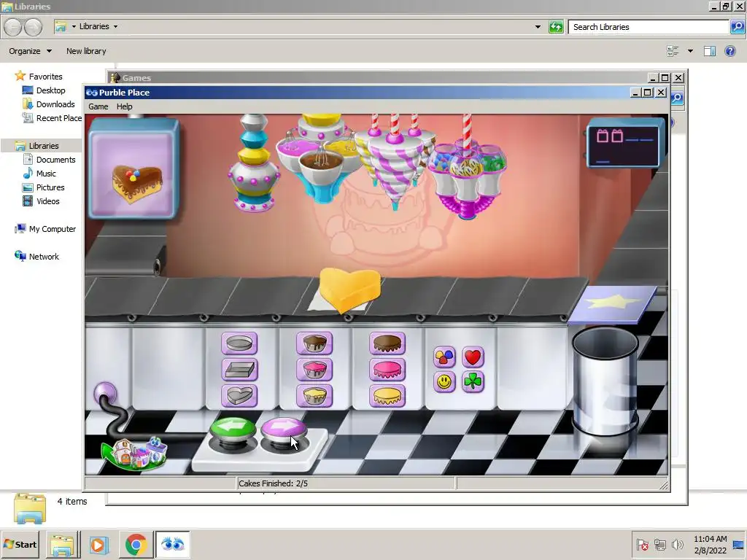Click the Start button
The image size is (747, 560).
click(x=20, y=544)
